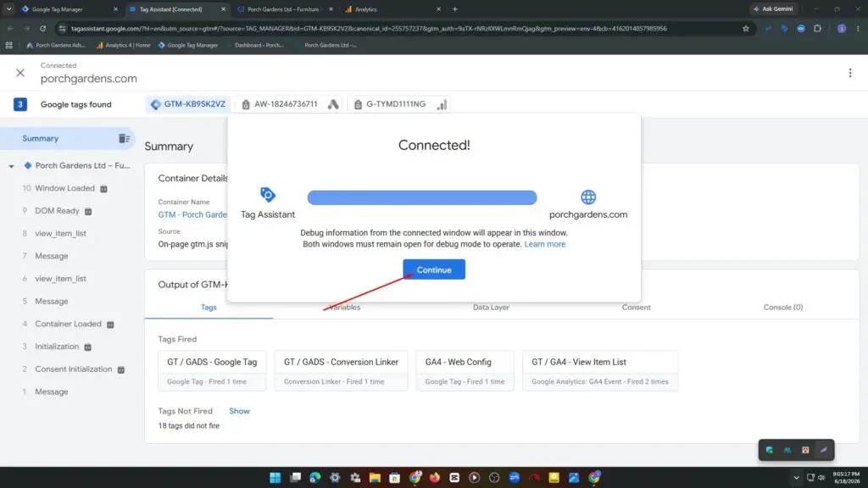This screenshot has width=868, height=488.
Task: Select the DOM Ready event
Action: click(57, 211)
